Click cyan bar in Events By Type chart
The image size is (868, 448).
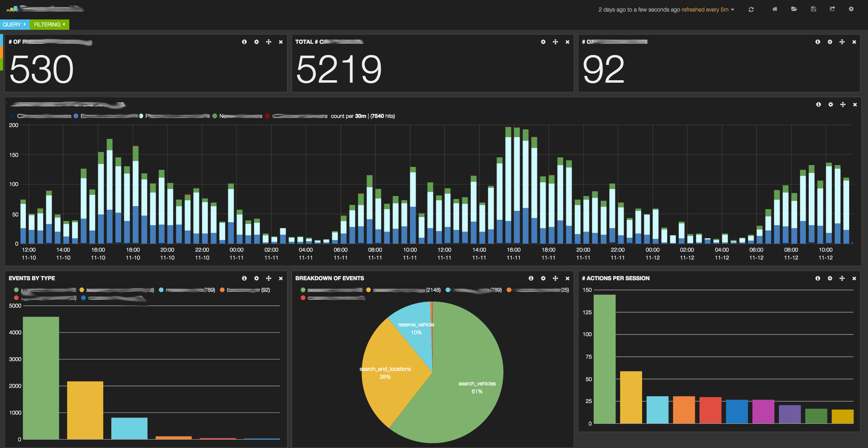tap(129, 429)
